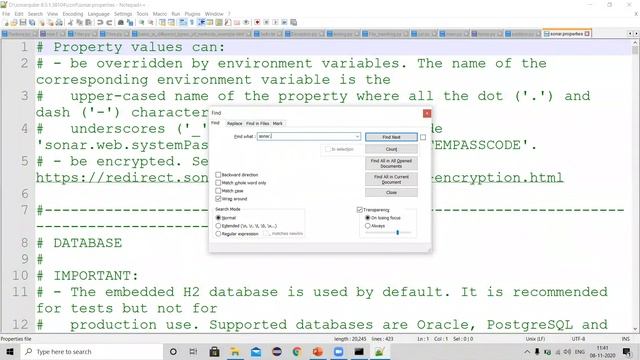640x360 pixels.
Task: Show hidden system tray icons chevron
Action: click(527, 351)
